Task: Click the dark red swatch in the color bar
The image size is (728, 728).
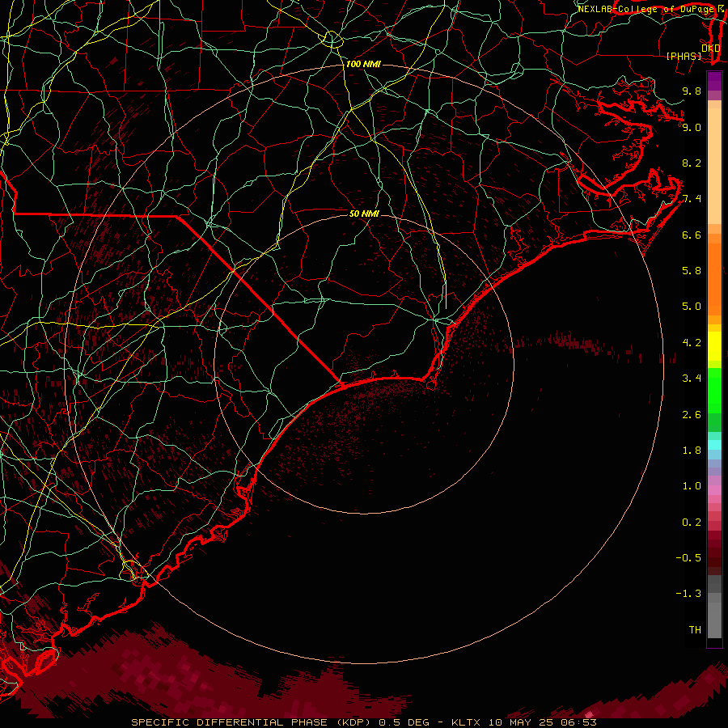Action: point(714,552)
